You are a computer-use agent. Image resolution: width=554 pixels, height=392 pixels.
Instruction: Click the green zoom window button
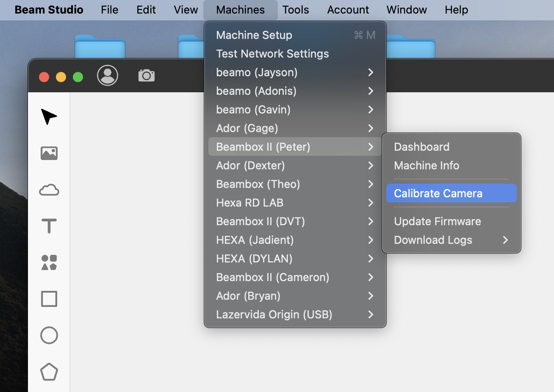coord(78,77)
